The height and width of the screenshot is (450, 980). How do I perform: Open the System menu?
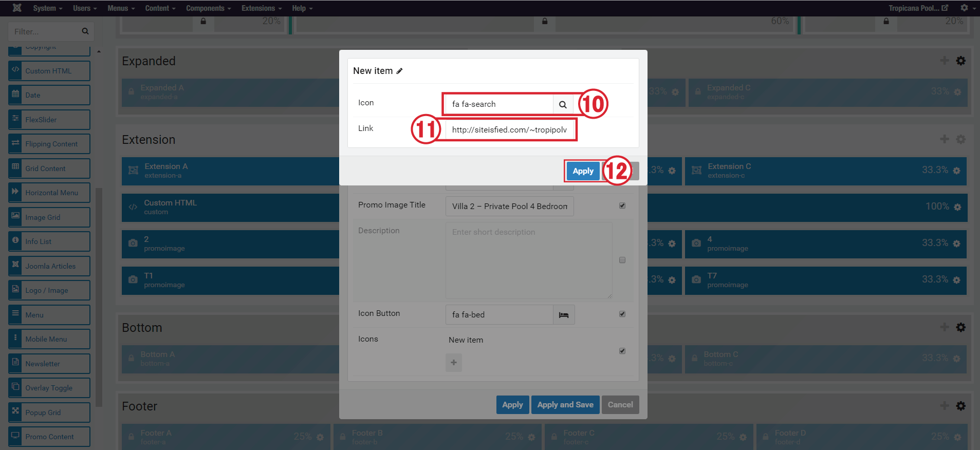47,8
